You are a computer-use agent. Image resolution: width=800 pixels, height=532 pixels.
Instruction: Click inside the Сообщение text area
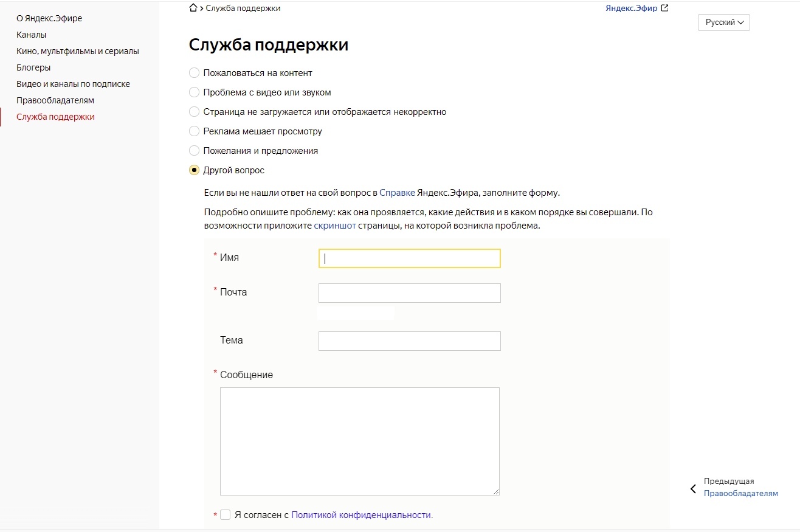[360, 441]
